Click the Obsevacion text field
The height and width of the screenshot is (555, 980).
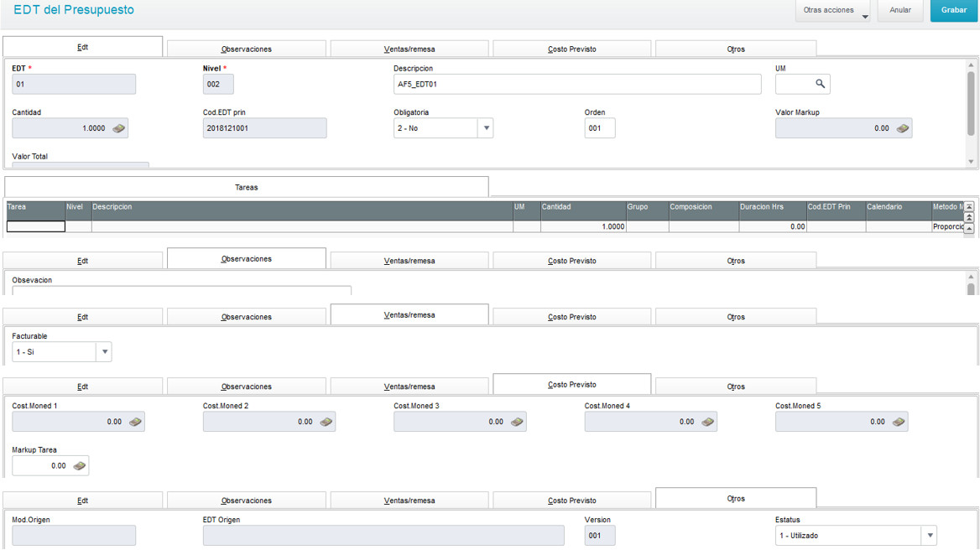pos(181,290)
